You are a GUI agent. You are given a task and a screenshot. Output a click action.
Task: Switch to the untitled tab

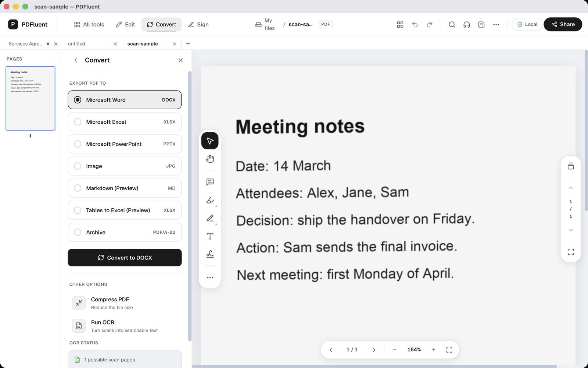(x=76, y=44)
